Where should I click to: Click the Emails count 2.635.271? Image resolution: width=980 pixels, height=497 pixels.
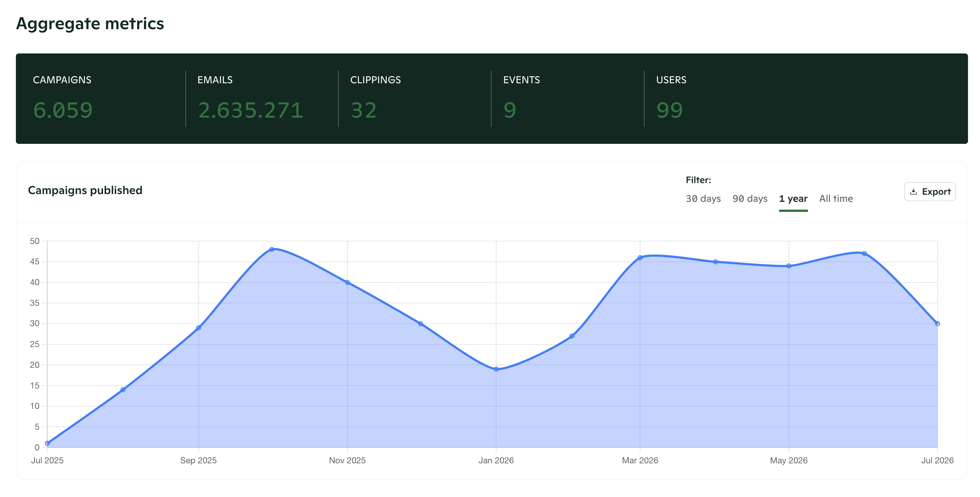pos(250,110)
